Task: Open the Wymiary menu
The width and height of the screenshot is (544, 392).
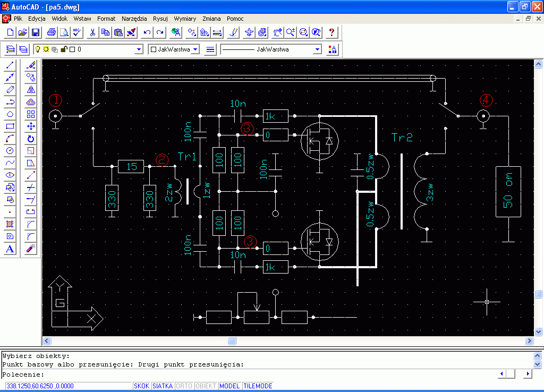Action: click(185, 19)
